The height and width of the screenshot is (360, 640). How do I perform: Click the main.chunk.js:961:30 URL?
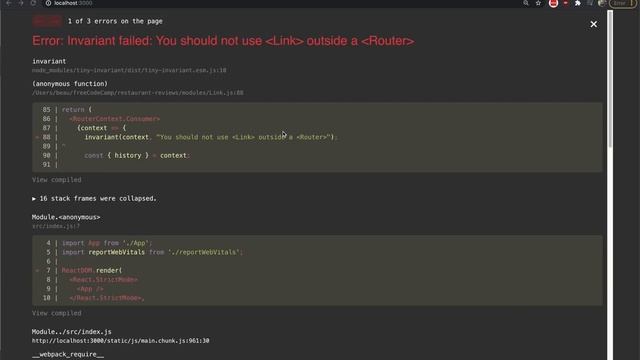[x=120, y=341]
